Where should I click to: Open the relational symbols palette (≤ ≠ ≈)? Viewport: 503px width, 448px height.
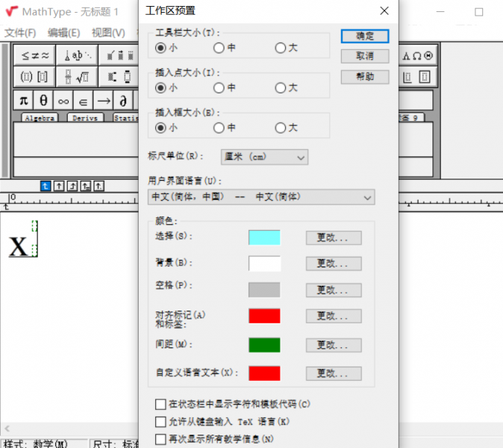point(34,55)
